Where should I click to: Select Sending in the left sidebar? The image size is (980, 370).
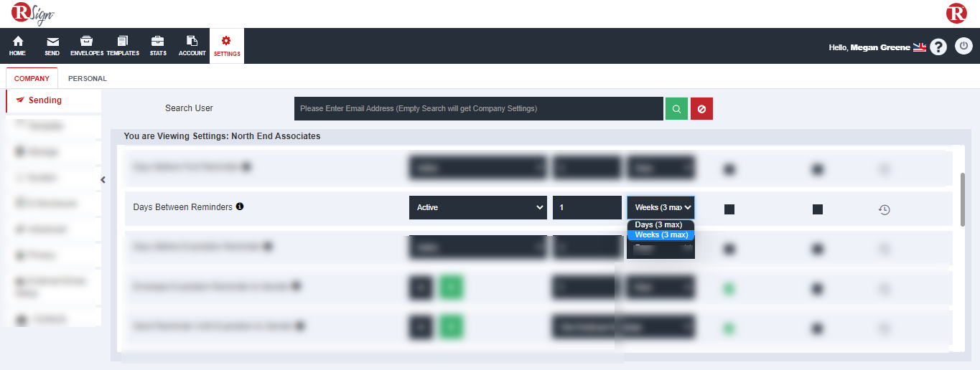[53, 100]
